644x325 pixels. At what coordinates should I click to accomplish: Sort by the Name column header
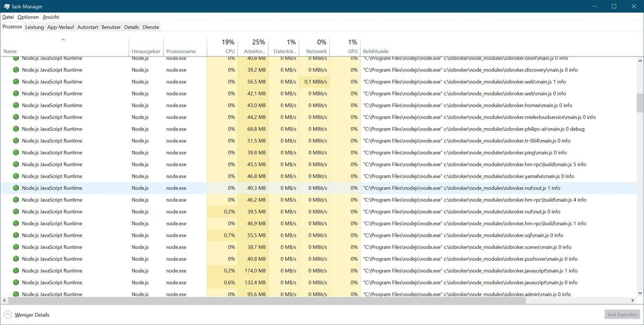64,47
